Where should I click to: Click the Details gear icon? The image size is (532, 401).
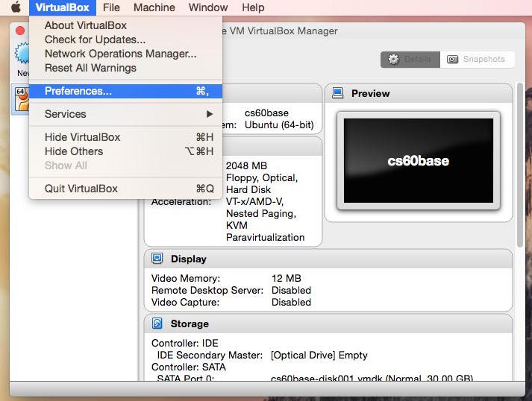[x=393, y=60]
